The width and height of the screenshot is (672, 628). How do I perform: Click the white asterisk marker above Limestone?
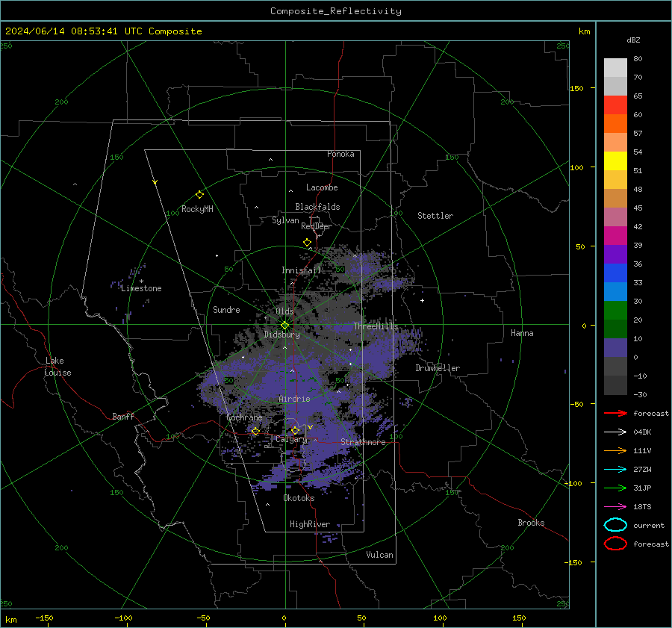141,282
